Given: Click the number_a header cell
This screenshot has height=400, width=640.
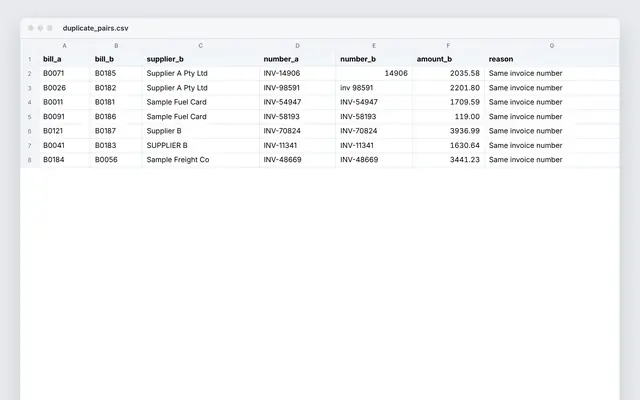Looking at the screenshot, I should 298,59.
